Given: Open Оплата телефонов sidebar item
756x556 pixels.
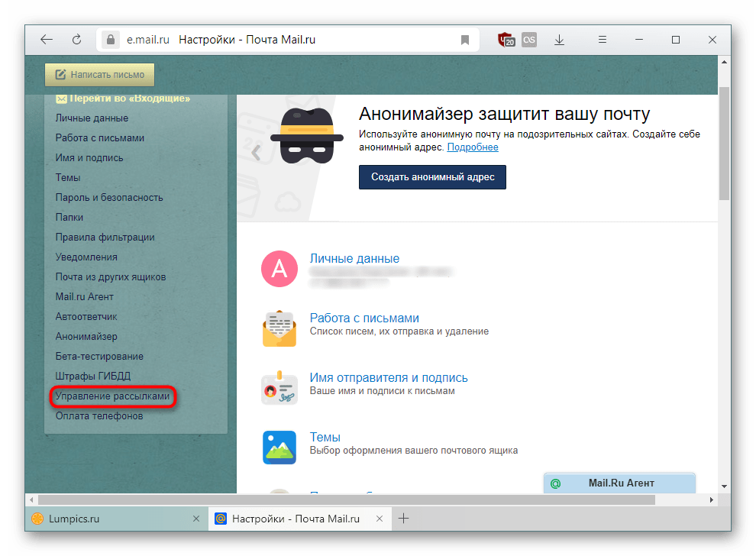Looking at the screenshot, I should 99,415.
